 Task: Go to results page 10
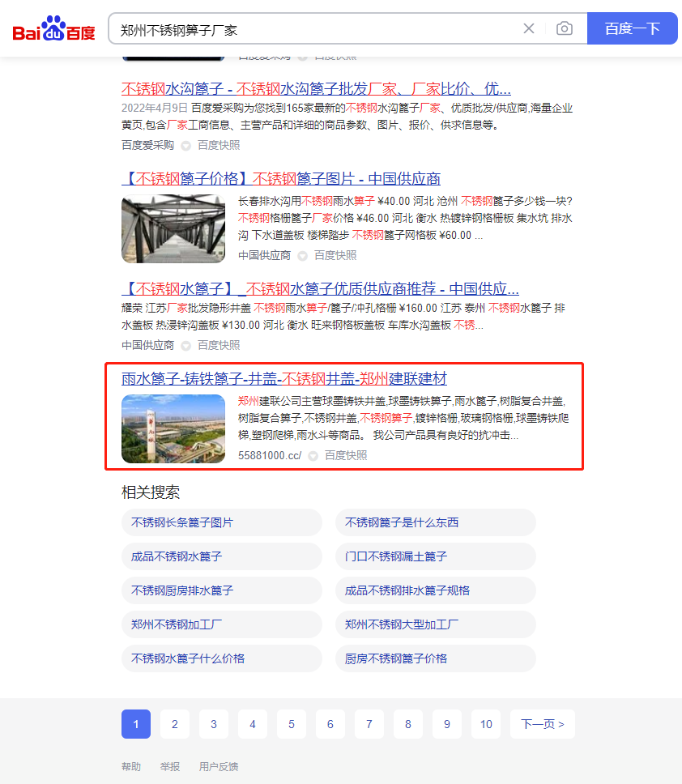(486, 724)
